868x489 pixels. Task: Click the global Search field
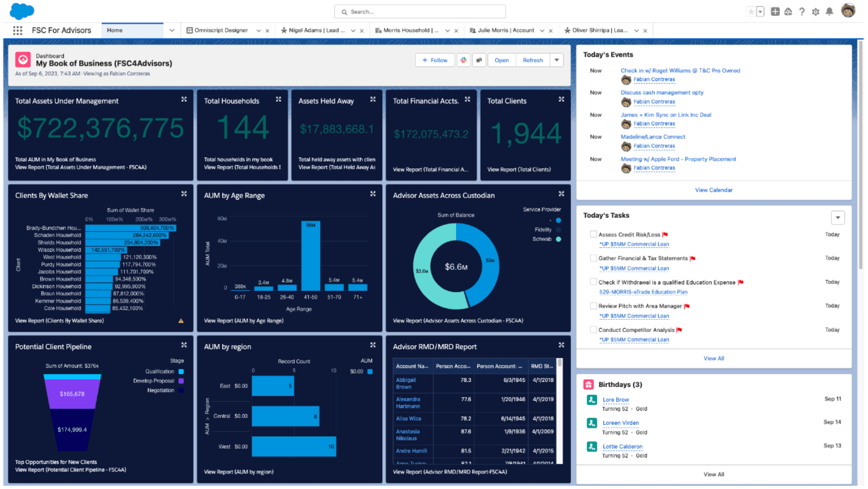pyautogui.click(x=420, y=12)
